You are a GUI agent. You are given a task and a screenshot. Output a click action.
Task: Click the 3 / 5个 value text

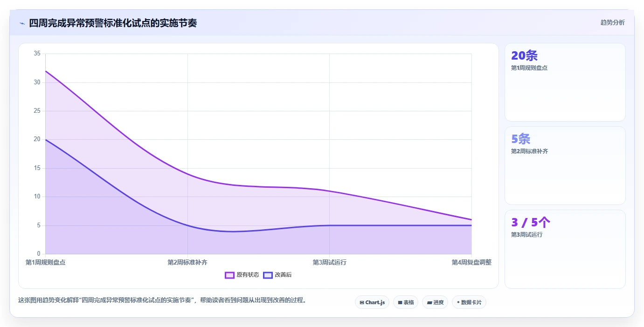tap(531, 222)
